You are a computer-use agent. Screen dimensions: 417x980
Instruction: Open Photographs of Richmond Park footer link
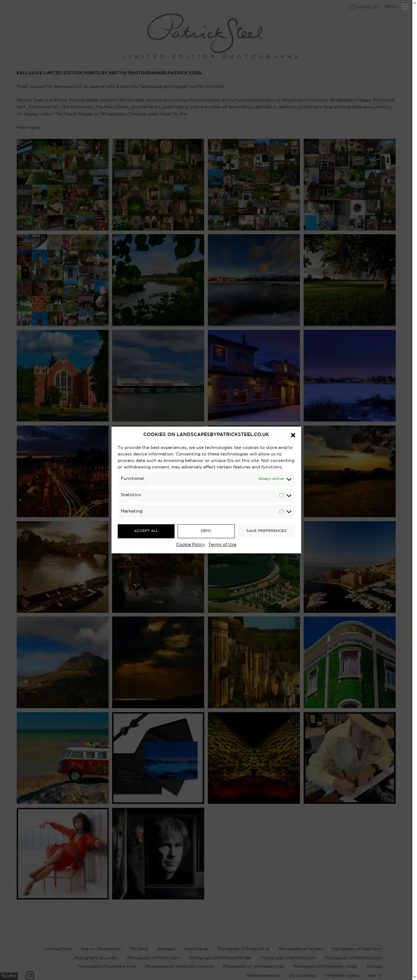click(x=353, y=958)
